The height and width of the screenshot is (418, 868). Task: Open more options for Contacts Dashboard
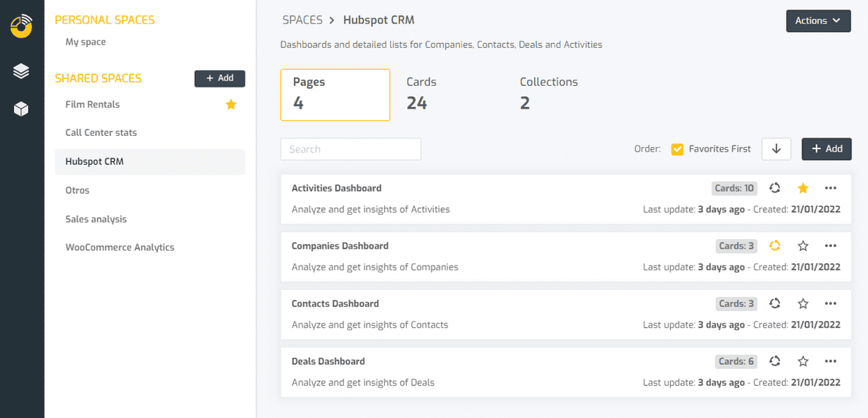point(830,303)
